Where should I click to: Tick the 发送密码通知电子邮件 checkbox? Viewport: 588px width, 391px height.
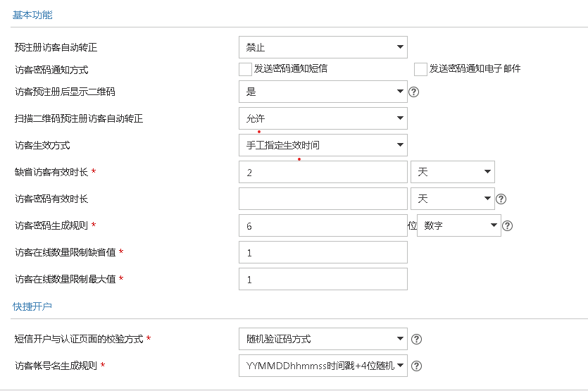(420, 69)
